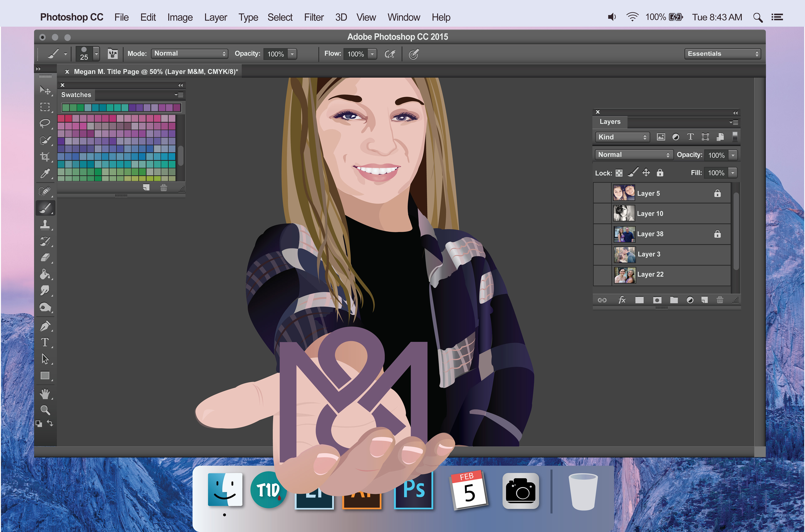Click the first green swatch in top row
The height and width of the screenshot is (532, 805).
[66, 108]
